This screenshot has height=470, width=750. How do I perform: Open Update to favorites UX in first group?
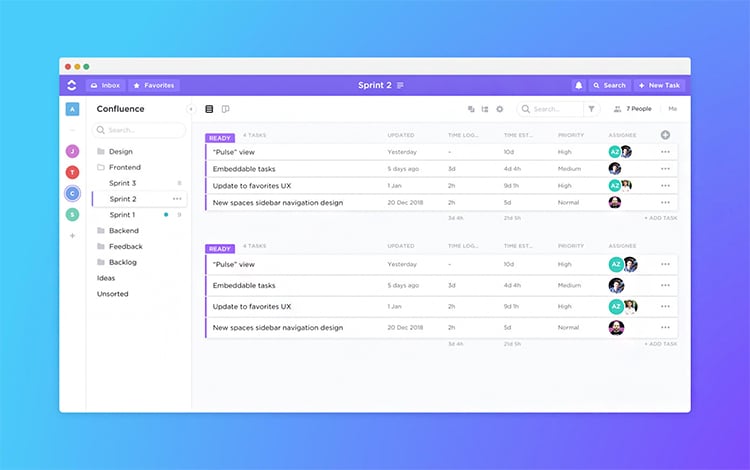pos(252,186)
